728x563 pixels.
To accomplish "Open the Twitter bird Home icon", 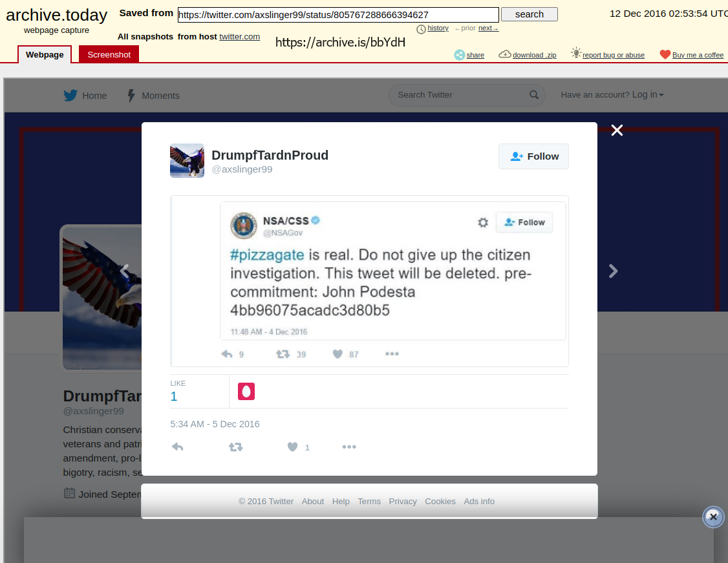I will (x=70, y=95).
